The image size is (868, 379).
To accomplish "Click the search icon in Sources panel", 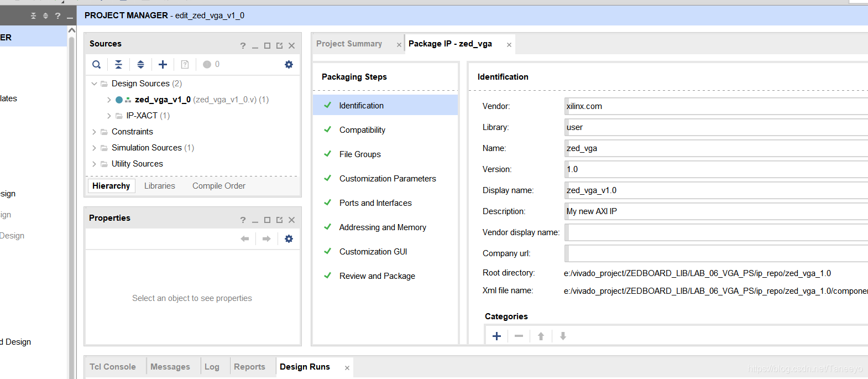I will point(96,65).
